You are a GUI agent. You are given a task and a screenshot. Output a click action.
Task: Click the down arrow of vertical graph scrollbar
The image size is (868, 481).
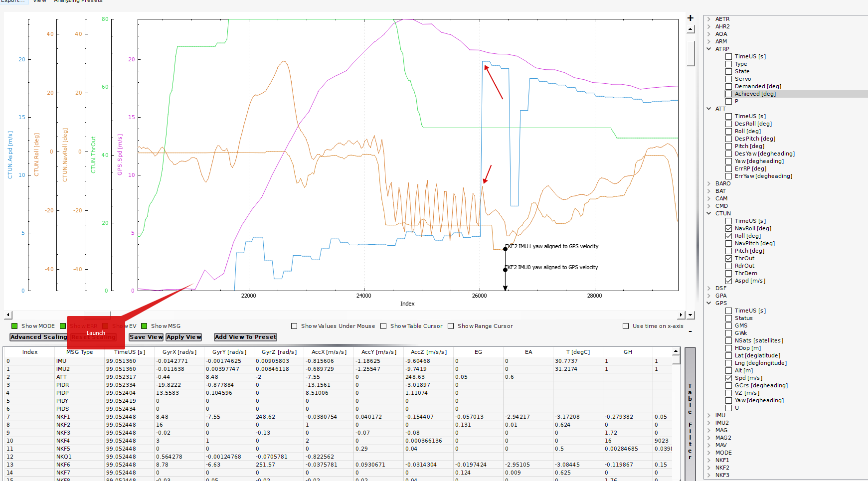coord(691,315)
